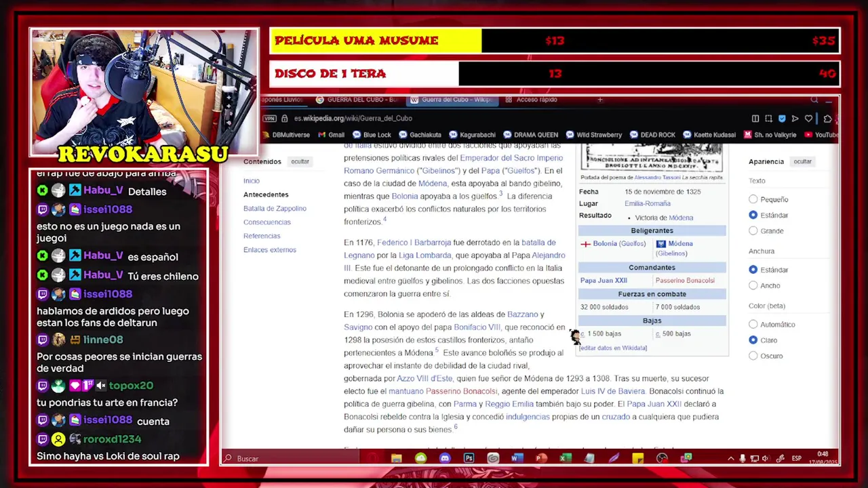Open the taskbar clock showing 0:48
This screenshot has width=868, height=488.
point(823,457)
